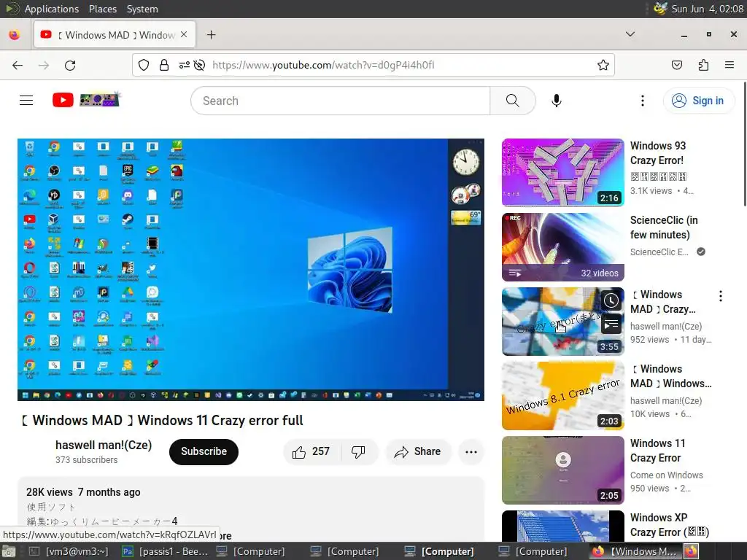Open a new browser tab
The height and width of the screenshot is (560, 747).
(211, 35)
